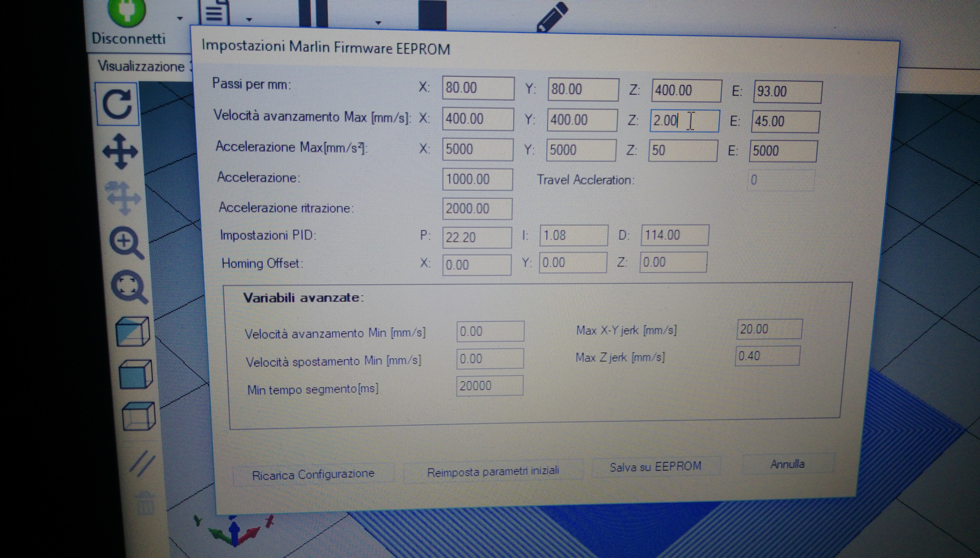Image resolution: width=980 pixels, height=558 pixels.
Task: Open the dropdown arrow next to Disconnetti
Action: click(x=180, y=18)
